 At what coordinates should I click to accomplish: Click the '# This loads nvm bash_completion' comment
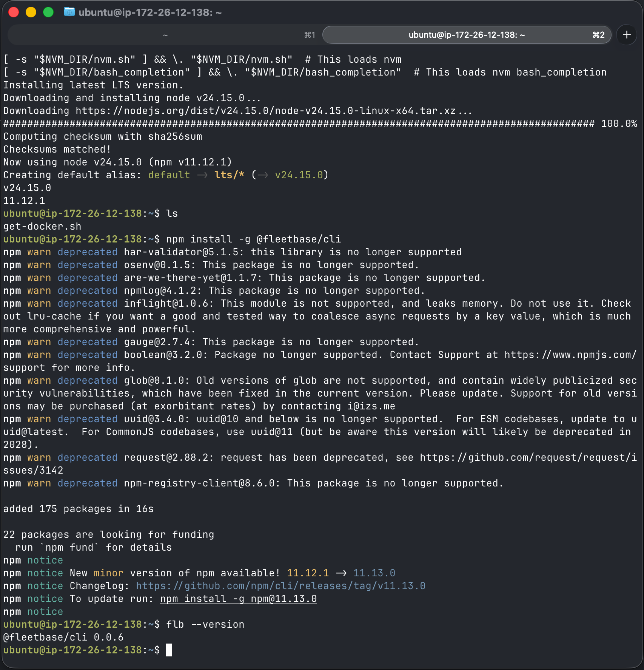[510, 72]
